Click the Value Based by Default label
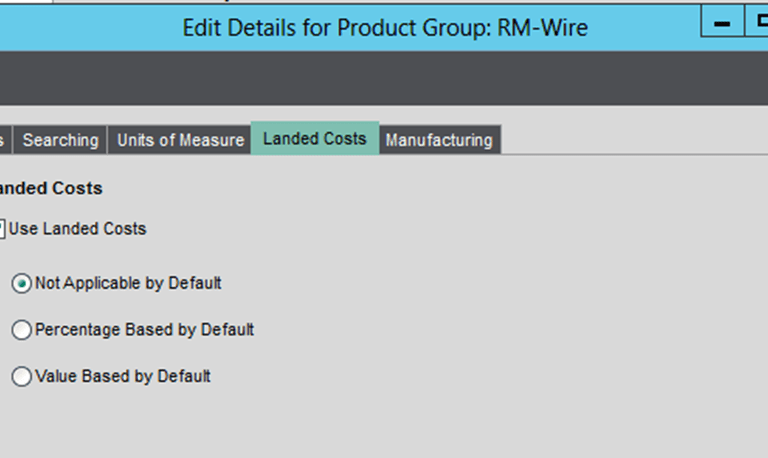Image resolution: width=768 pixels, height=458 pixels. tap(123, 376)
